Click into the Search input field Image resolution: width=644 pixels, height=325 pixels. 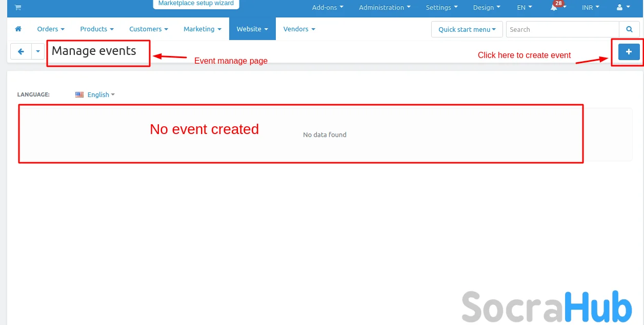[x=562, y=29]
